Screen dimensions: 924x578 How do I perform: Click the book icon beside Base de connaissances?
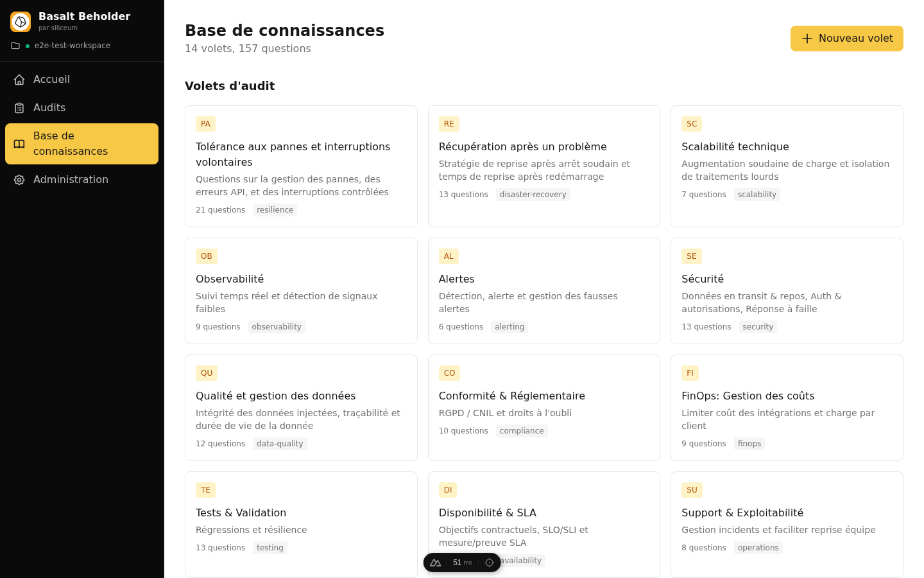(x=19, y=143)
